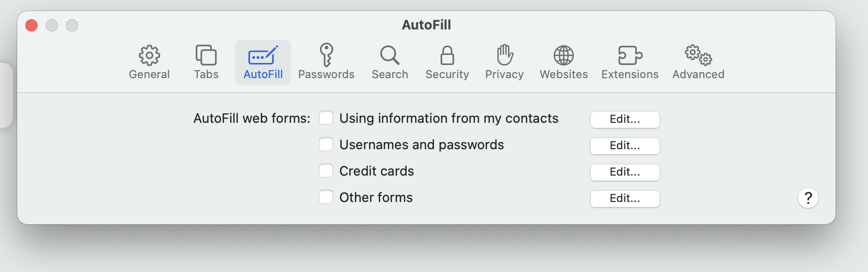
Task: Close the AutoFill preferences window
Action: (x=31, y=25)
